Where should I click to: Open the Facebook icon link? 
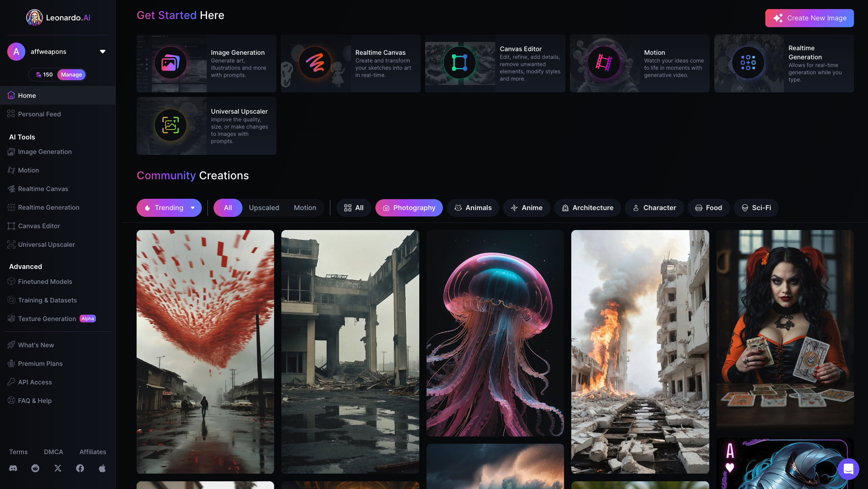click(x=80, y=468)
